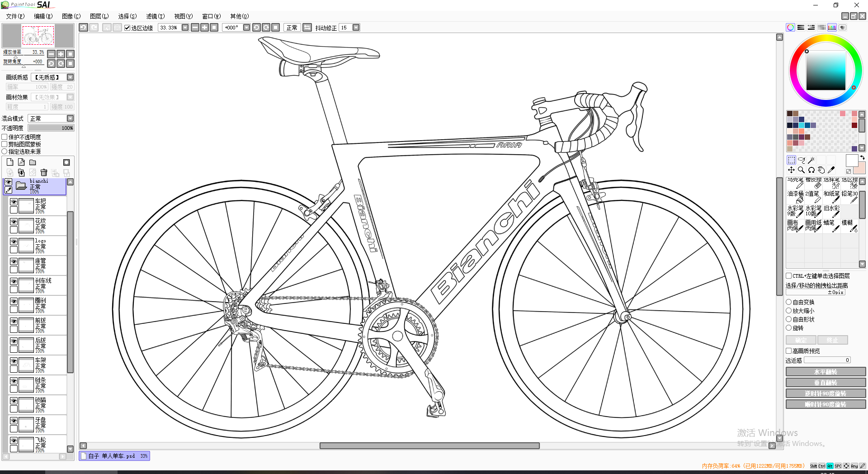Screen dimensions: 868x474
Task: Open the zoom percentage 33.33% dropdown
Action: 185,28
